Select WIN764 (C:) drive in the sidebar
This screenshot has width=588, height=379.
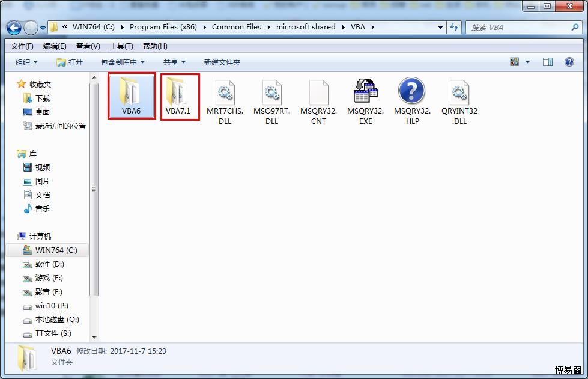56,250
